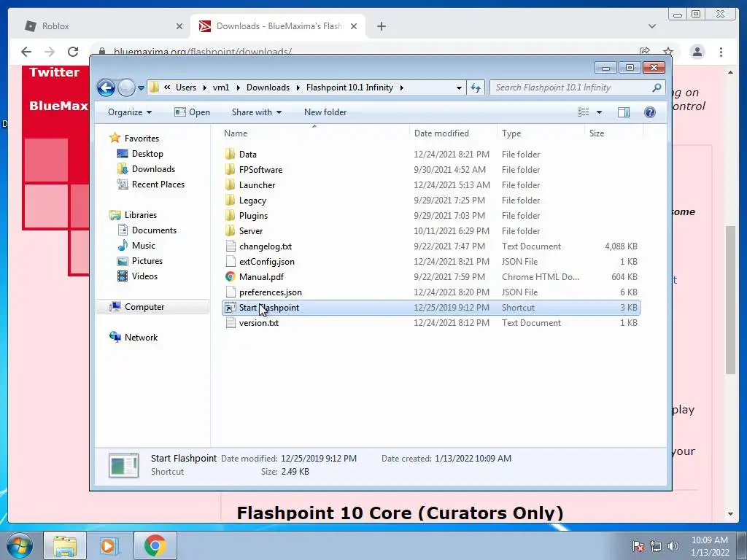Image resolution: width=747 pixels, height=560 pixels.
Task: Bookmark this page with the star icon
Action: tap(668, 52)
